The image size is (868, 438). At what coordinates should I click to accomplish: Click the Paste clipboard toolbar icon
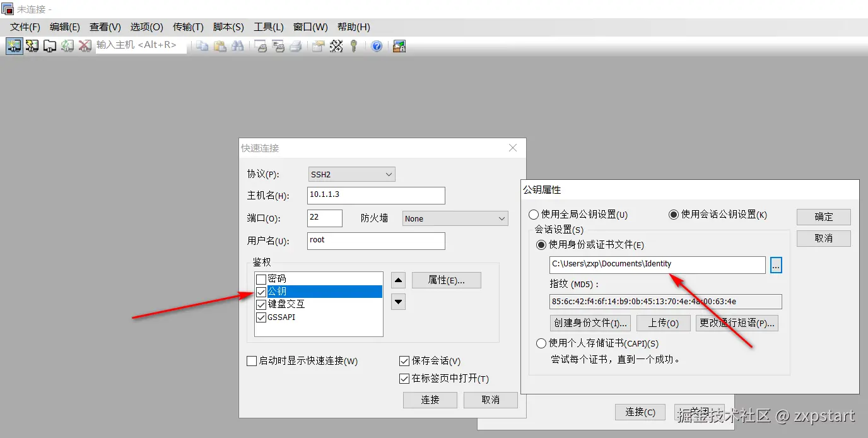pos(220,46)
